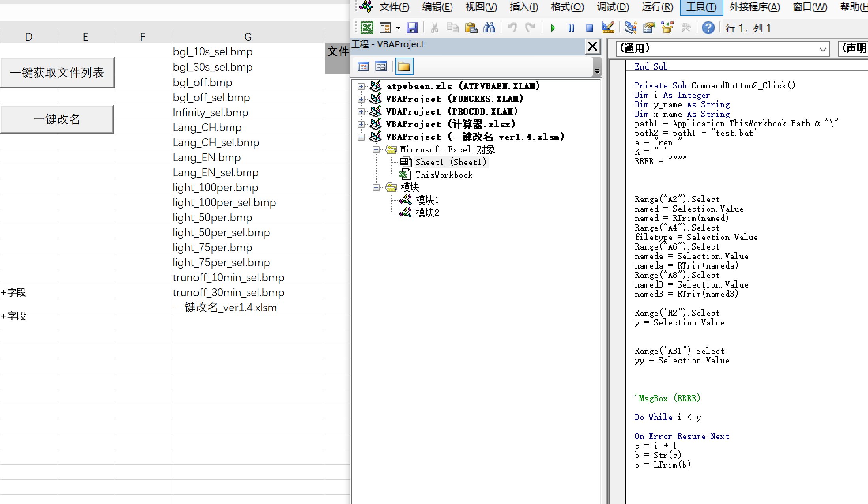Viewport: 868px width, 504px height.
Task: Click the Reset stop icon
Action: coord(589,28)
